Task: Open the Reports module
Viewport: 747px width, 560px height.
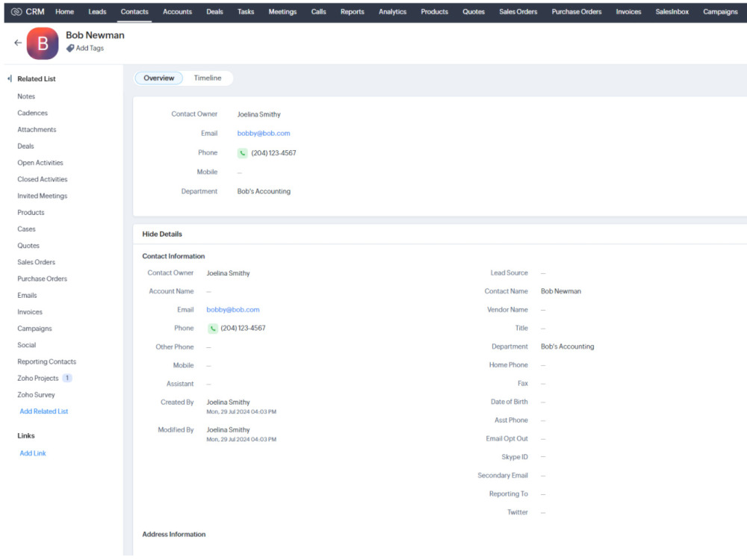Action: point(352,11)
